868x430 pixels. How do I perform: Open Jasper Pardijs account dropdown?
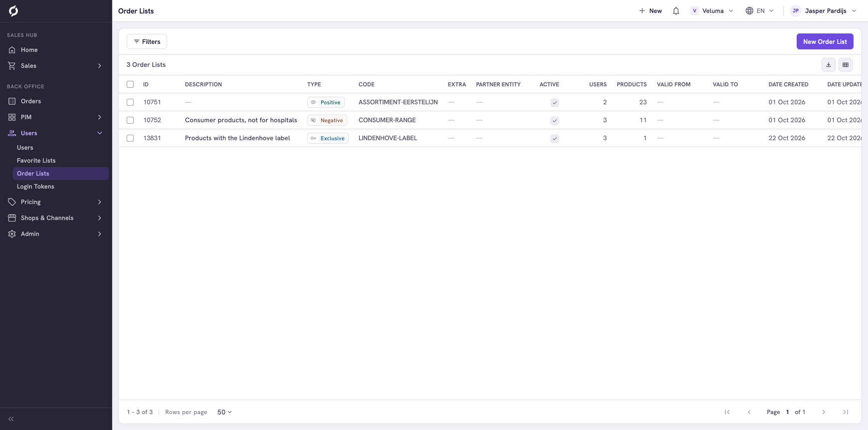824,11
